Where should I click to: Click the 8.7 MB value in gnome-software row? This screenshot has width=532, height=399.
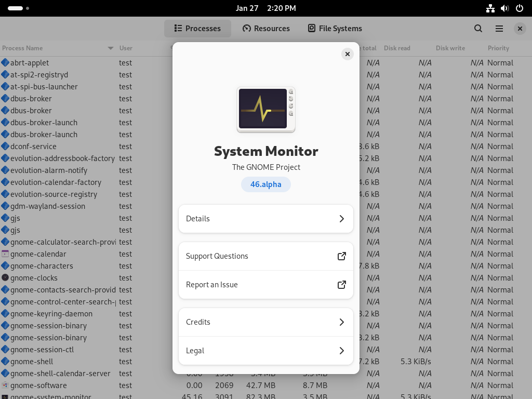315,385
